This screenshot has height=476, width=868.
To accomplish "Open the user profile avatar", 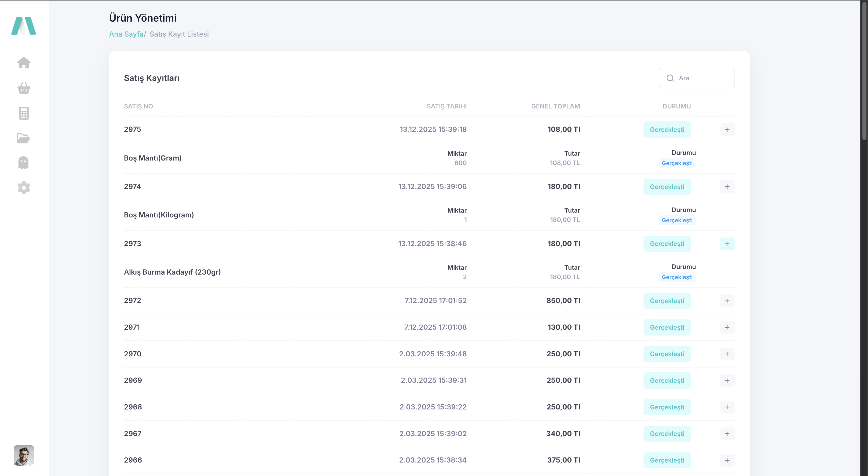I will [24, 455].
